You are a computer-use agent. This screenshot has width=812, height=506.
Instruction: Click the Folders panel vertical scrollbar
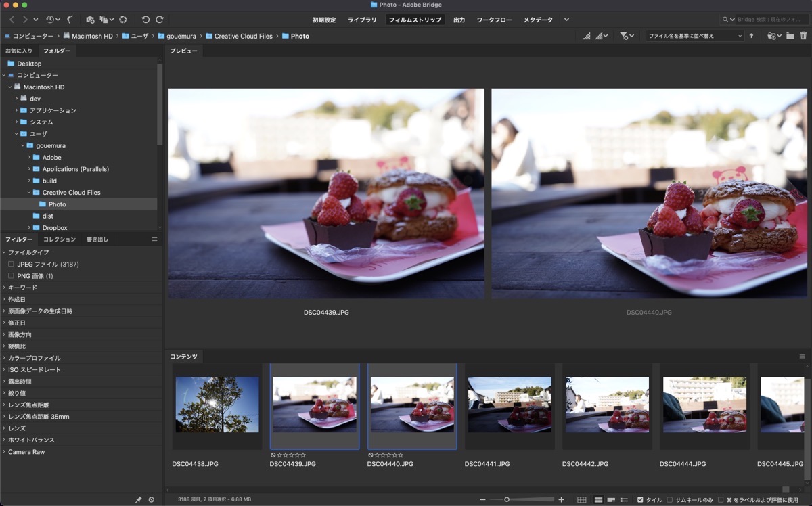pos(160,105)
